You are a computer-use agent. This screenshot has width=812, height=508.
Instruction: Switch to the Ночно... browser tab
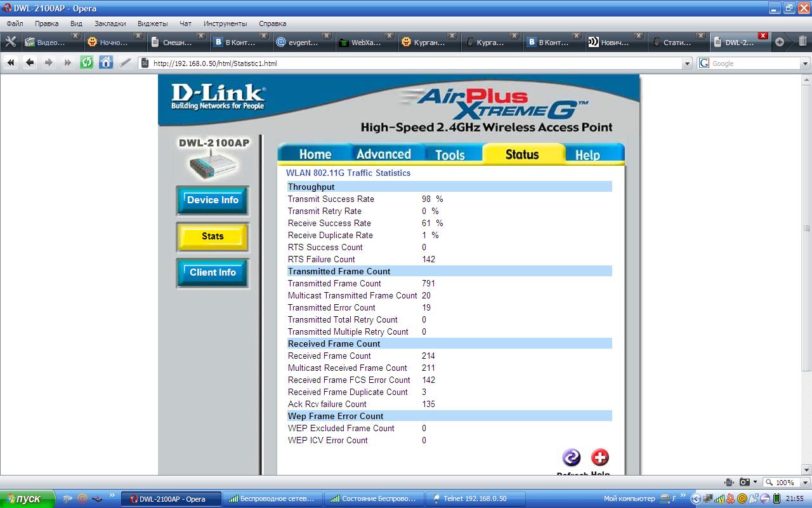click(x=114, y=43)
